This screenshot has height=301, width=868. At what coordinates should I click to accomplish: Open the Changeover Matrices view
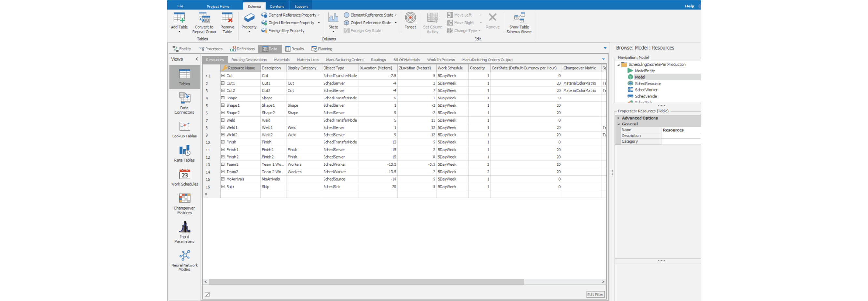[x=184, y=199]
